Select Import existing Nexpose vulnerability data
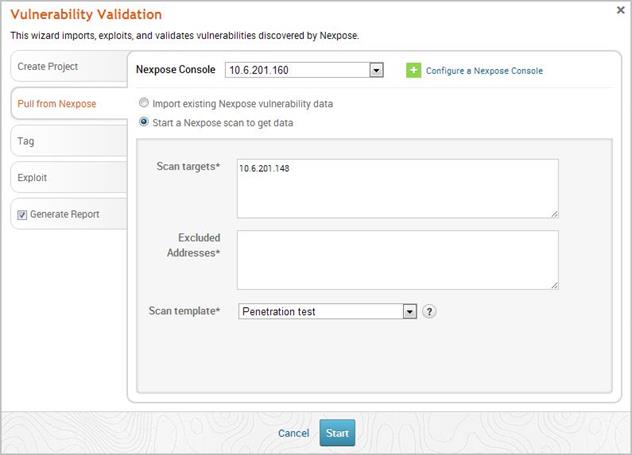632x455 pixels. pyautogui.click(x=143, y=103)
